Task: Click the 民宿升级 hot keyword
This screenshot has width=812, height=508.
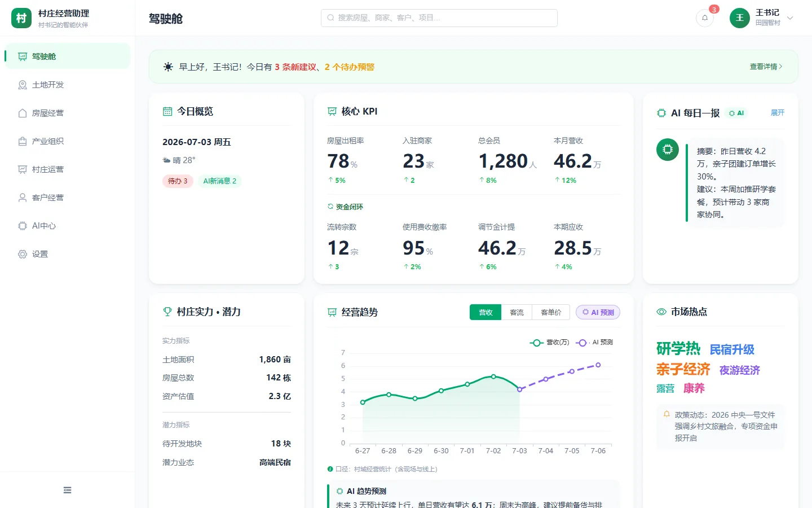Action: 732,350
